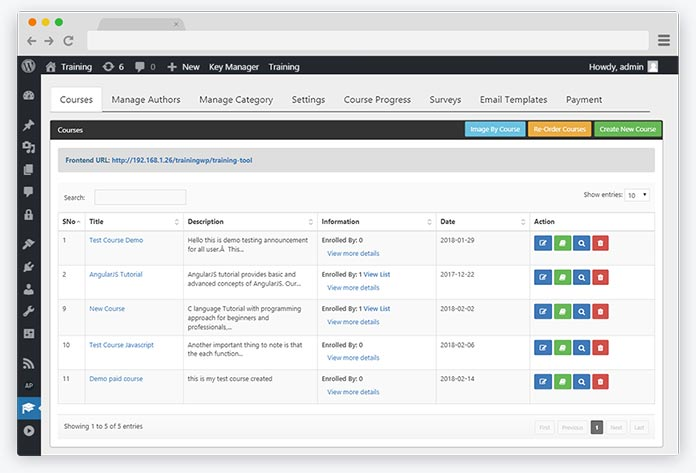Open the graduation cap training menu icon

coord(28,408)
